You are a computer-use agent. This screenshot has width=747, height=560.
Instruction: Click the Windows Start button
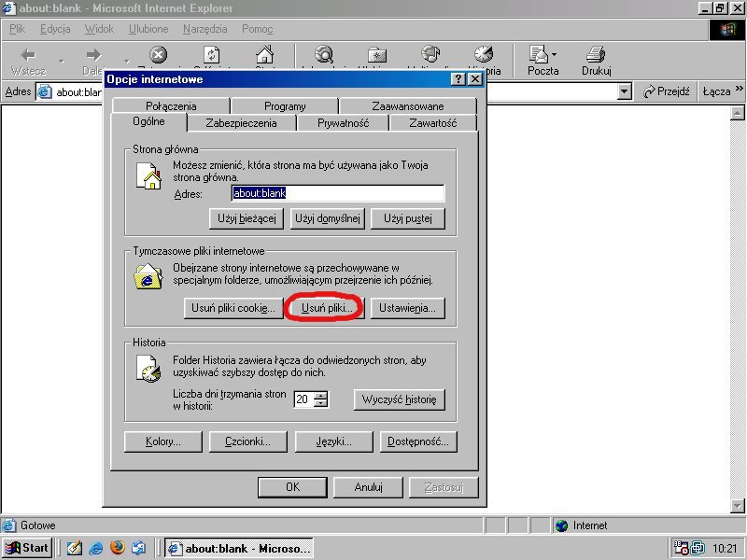(27, 548)
